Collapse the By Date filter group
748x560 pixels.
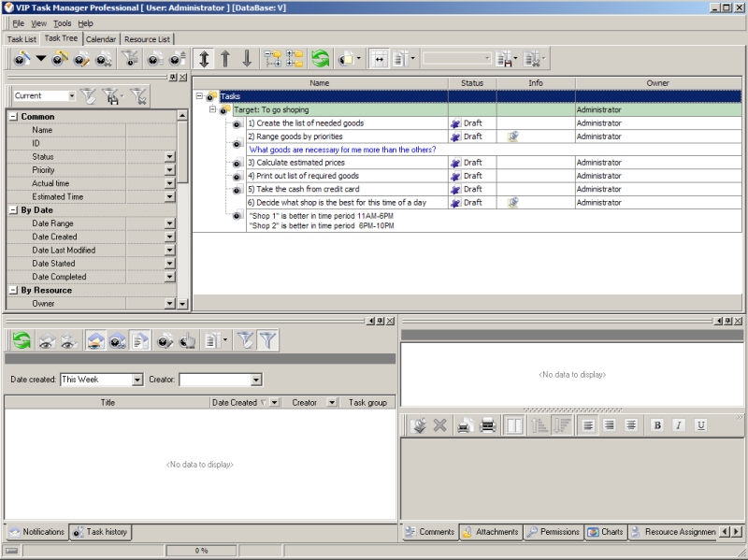13,209
